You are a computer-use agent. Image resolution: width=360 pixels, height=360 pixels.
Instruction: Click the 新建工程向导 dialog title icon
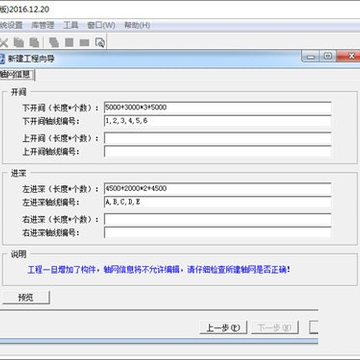coord(2,59)
